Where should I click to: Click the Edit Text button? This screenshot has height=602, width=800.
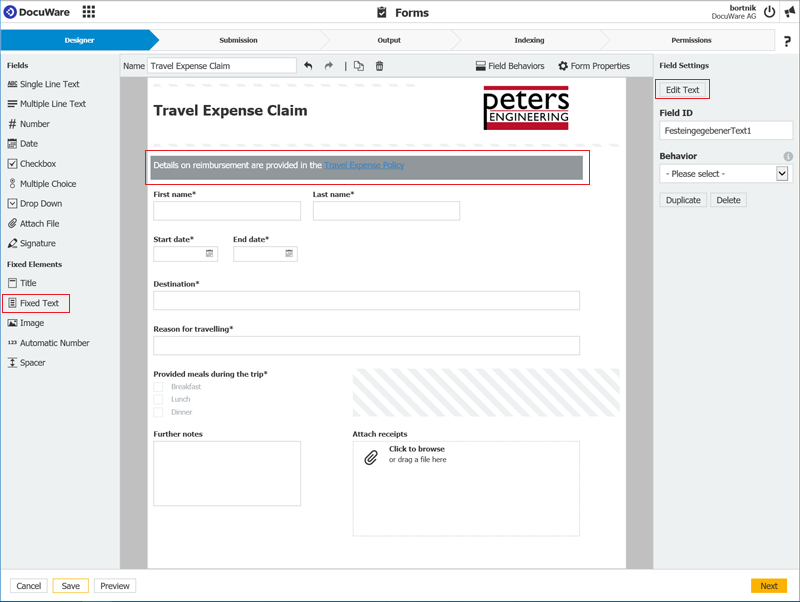pyautogui.click(x=683, y=90)
